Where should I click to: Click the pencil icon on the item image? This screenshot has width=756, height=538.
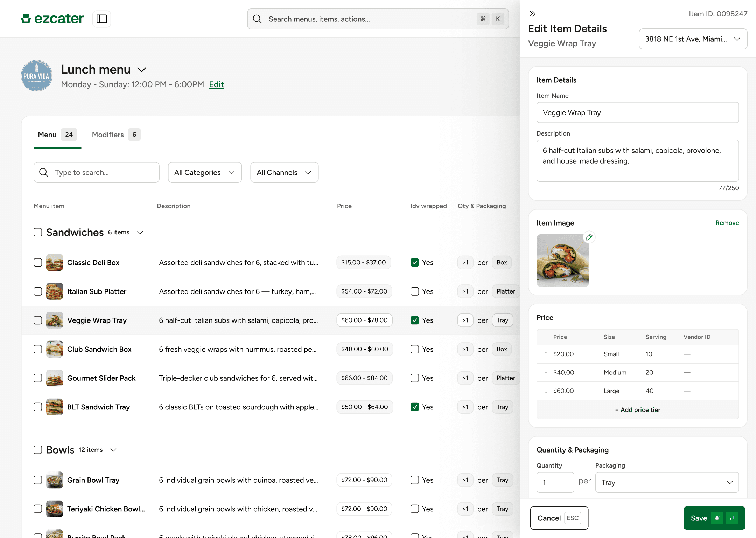click(589, 237)
